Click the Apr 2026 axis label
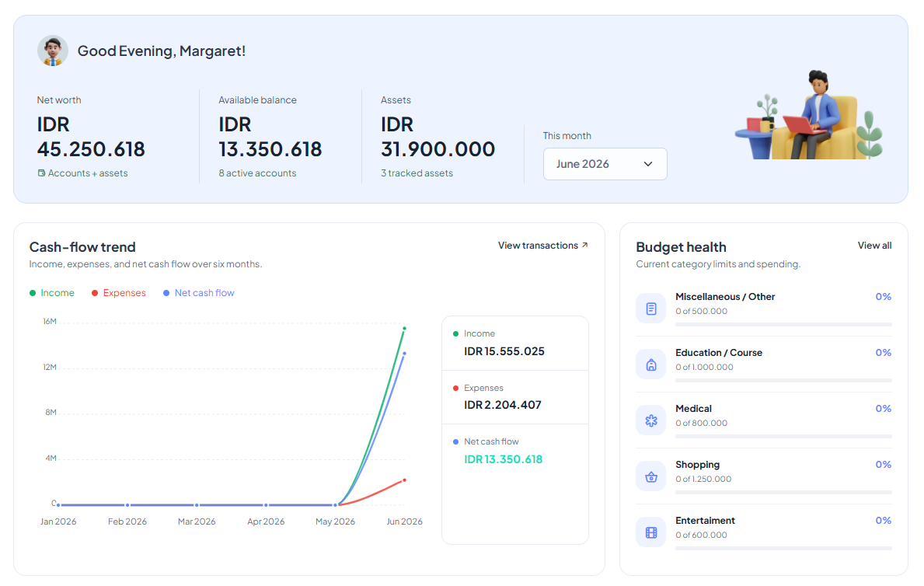 click(x=266, y=521)
